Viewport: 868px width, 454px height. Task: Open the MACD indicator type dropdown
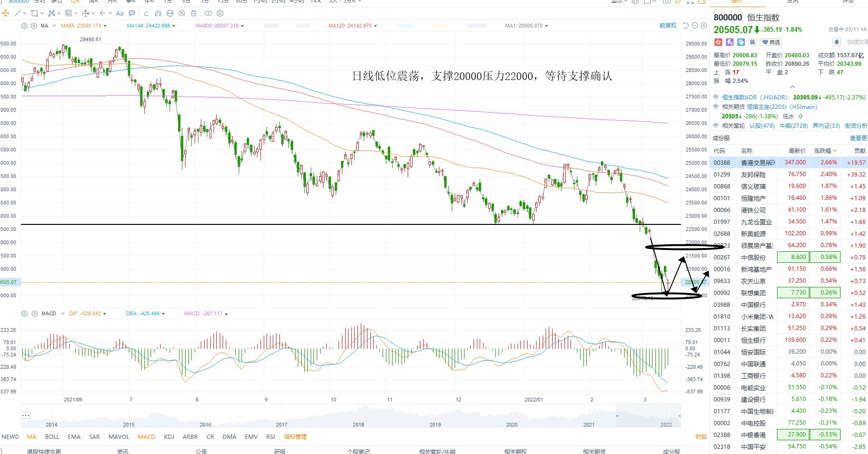coord(63,313)
